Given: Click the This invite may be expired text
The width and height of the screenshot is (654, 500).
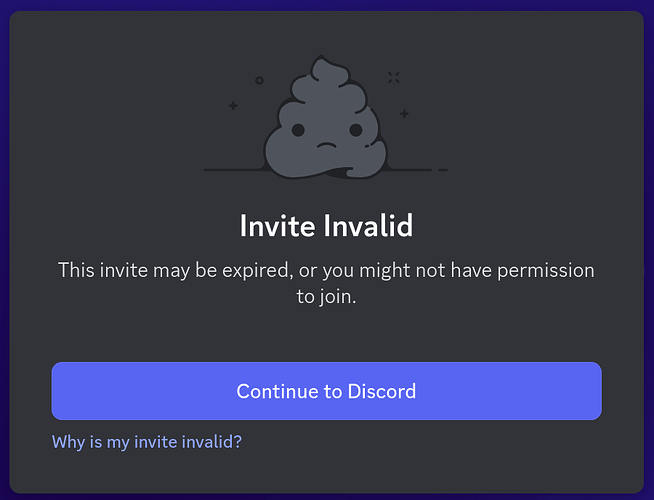Looking at the screenshot, I should point(173,270).
